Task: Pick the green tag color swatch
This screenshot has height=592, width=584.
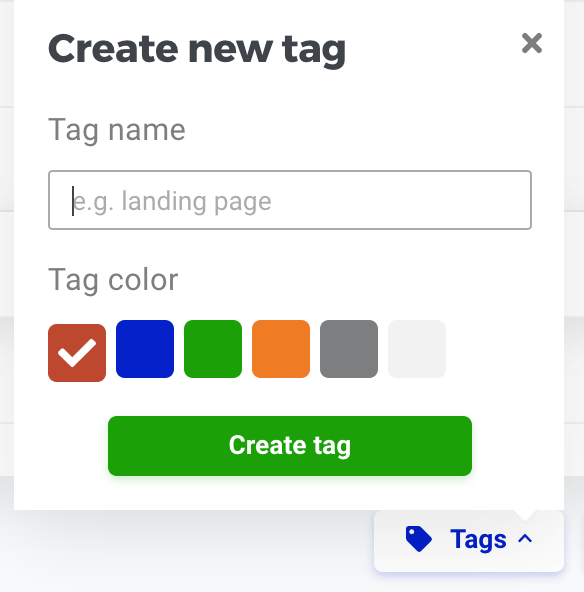Action: click(213, 349)
